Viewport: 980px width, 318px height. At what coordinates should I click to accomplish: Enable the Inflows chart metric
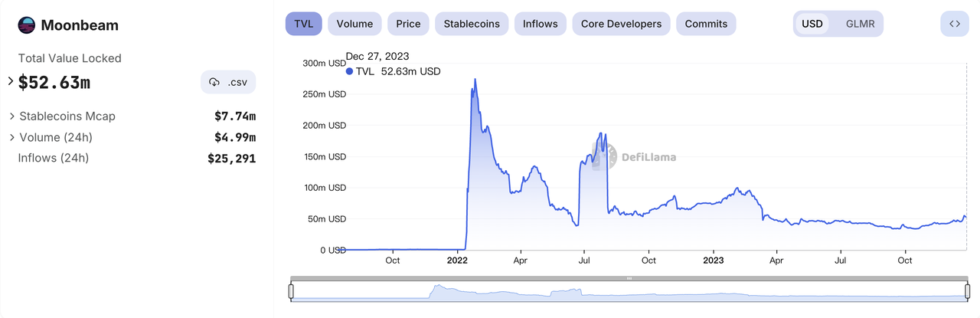(x=541, y=24)
